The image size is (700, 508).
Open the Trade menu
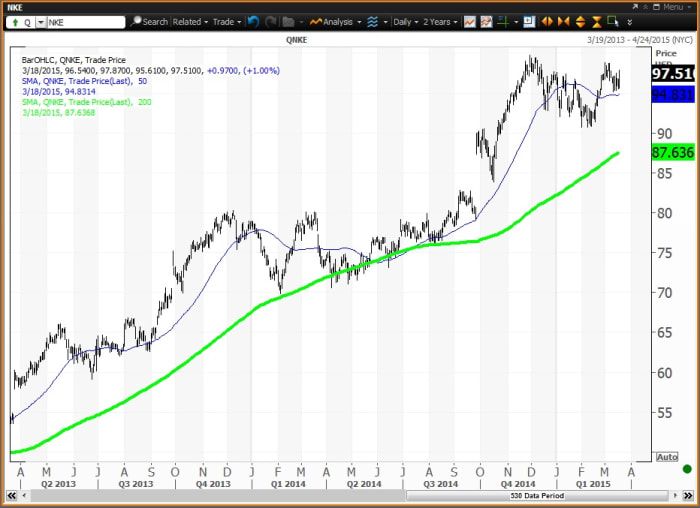tap(227, 22)
